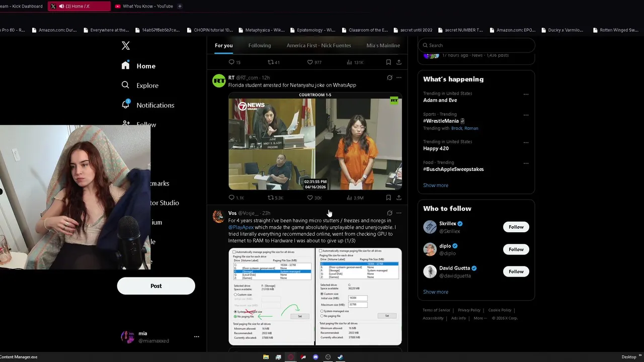Click David Guetta avatar

click(x=430, y=271)
